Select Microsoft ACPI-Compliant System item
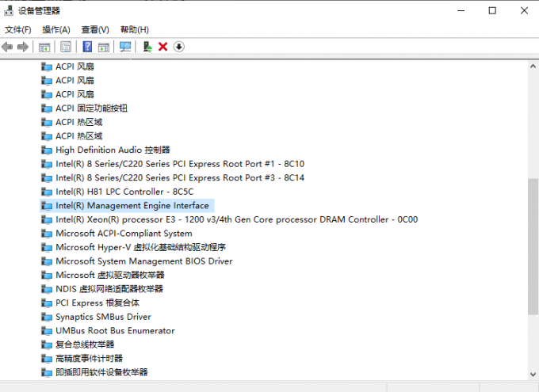 [x=124, y=234]
